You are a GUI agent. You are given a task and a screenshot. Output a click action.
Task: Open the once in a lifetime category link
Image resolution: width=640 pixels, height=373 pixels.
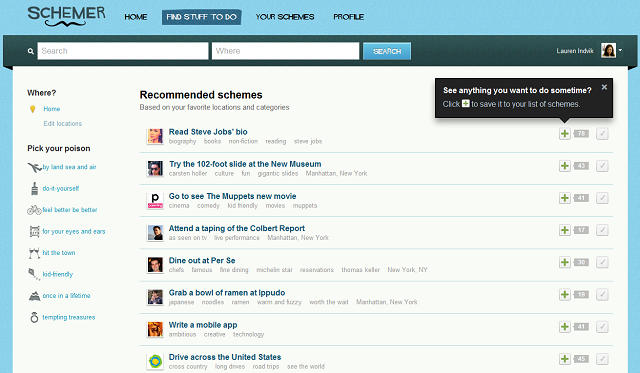coord(67,295)
